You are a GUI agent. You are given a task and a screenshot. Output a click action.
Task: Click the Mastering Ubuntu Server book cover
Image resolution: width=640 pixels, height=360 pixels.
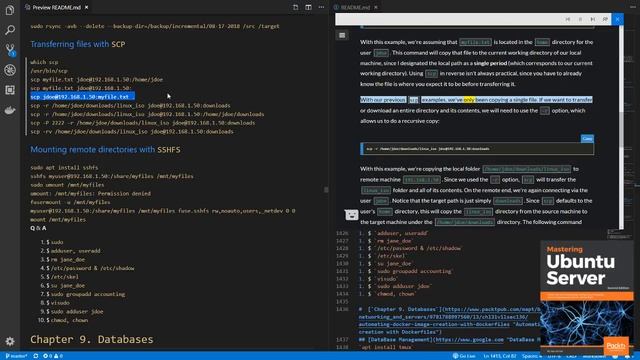click(587, 298)
